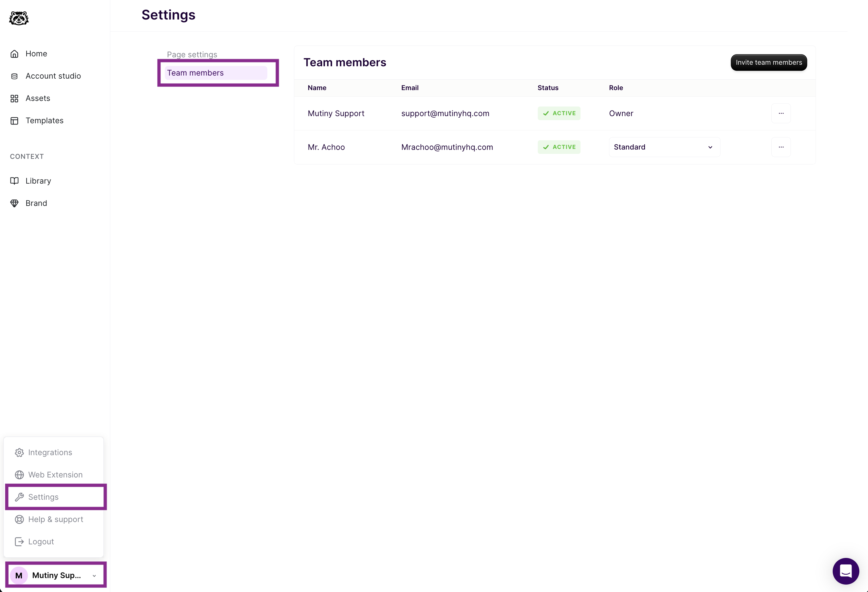Click the Templates sidebar icon

14,120
